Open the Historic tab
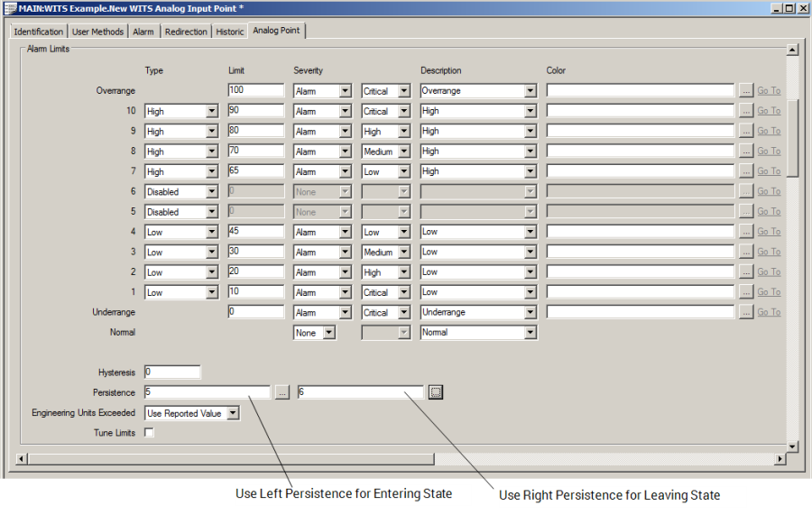This screenshot has height=515, width=812. pyautogui.click(x=229, y=32)
